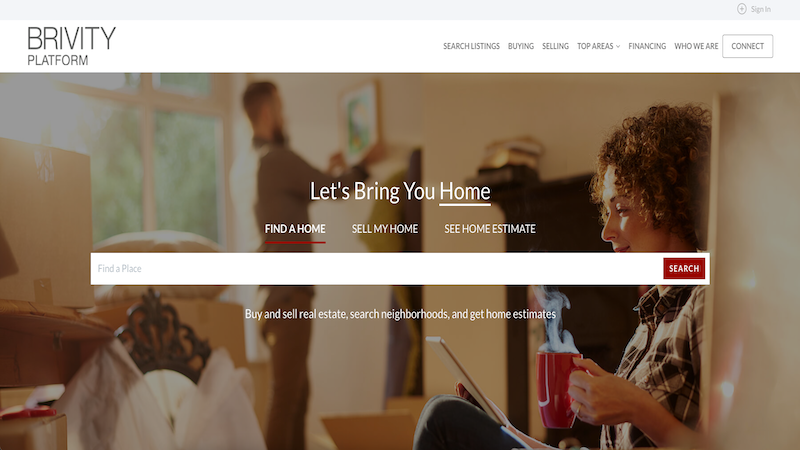Visit the Who We Are page

click(696, 46)
